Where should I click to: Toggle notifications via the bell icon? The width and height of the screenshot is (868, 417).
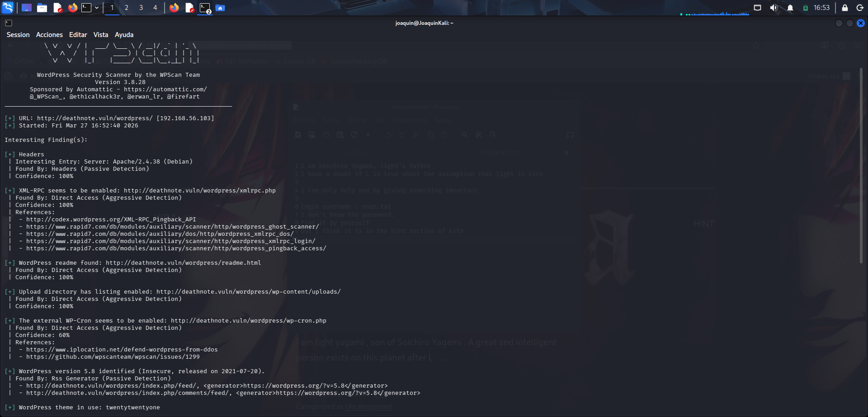click(791, 7)
